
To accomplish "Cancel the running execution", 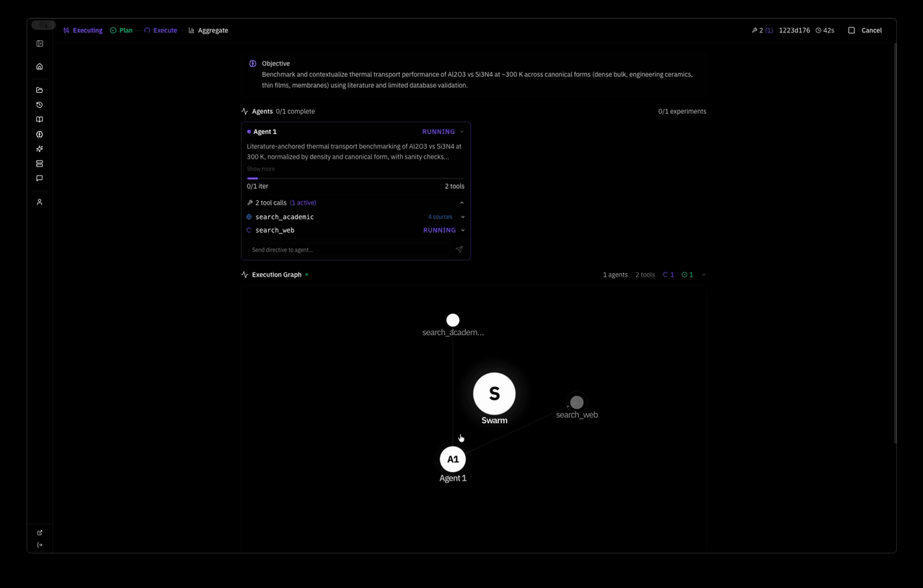I will click(865, 30).
